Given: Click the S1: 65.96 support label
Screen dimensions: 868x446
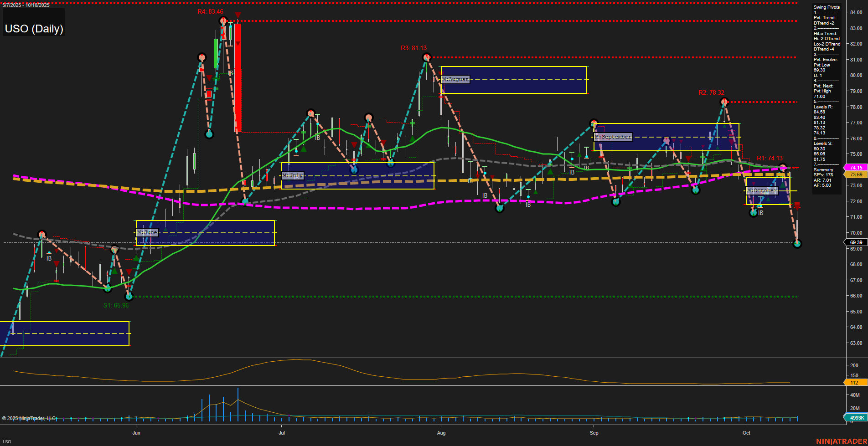Looking at the screenshot, I should point(116,305).
